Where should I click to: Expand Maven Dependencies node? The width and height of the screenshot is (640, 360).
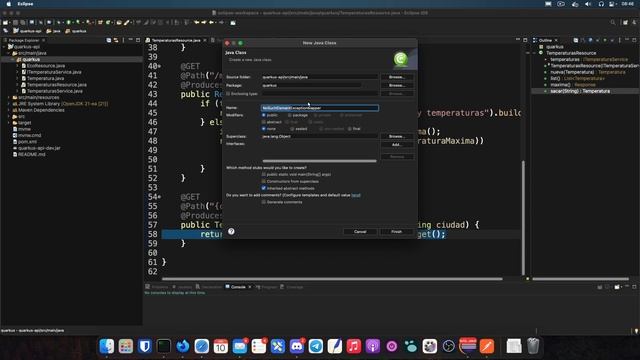(x=9, y=110)
